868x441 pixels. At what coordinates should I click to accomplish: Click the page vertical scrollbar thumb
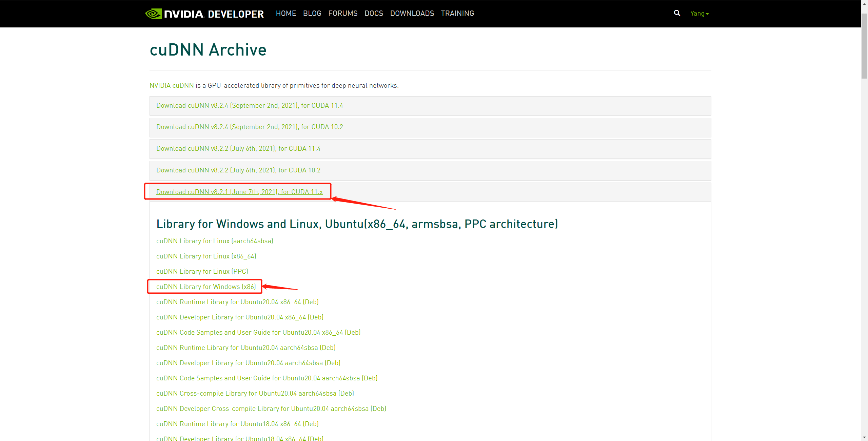coord(864,46)
